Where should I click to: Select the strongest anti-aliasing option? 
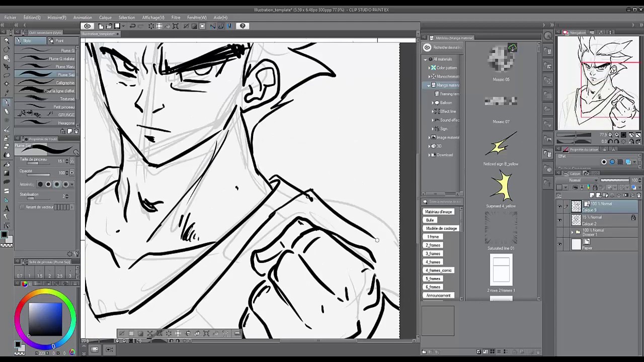tap(65, 185)
